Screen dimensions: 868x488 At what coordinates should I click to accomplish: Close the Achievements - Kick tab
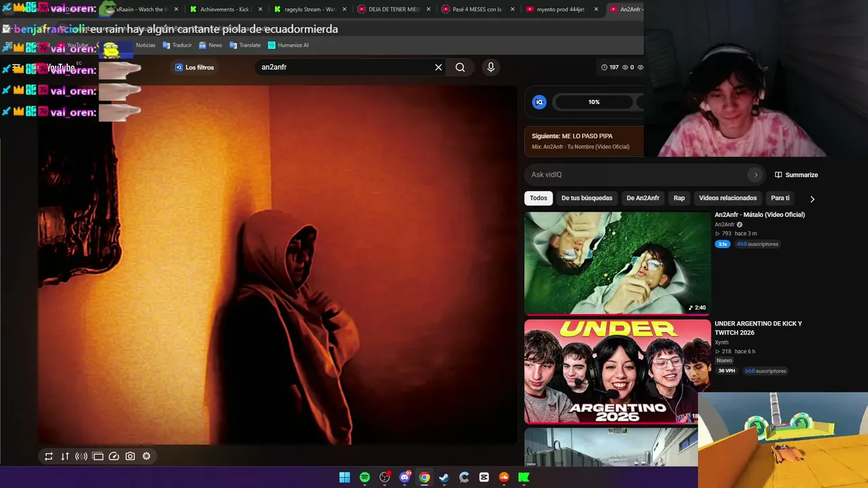(260, 9)
